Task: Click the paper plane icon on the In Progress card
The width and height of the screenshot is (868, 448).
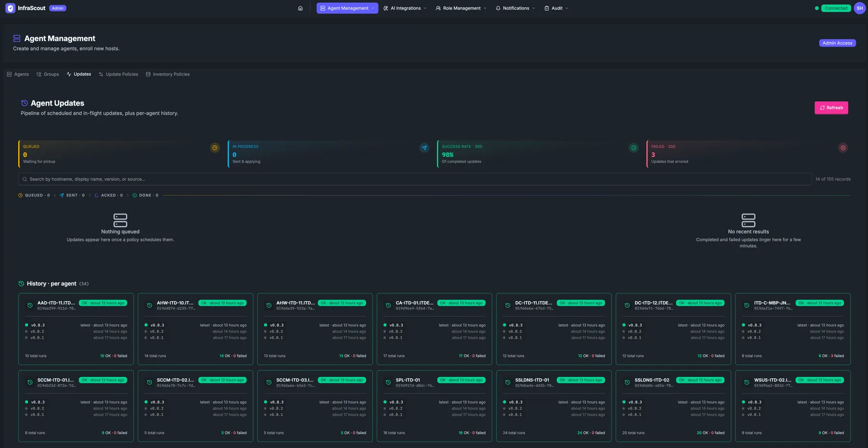Action: point(424,148)
